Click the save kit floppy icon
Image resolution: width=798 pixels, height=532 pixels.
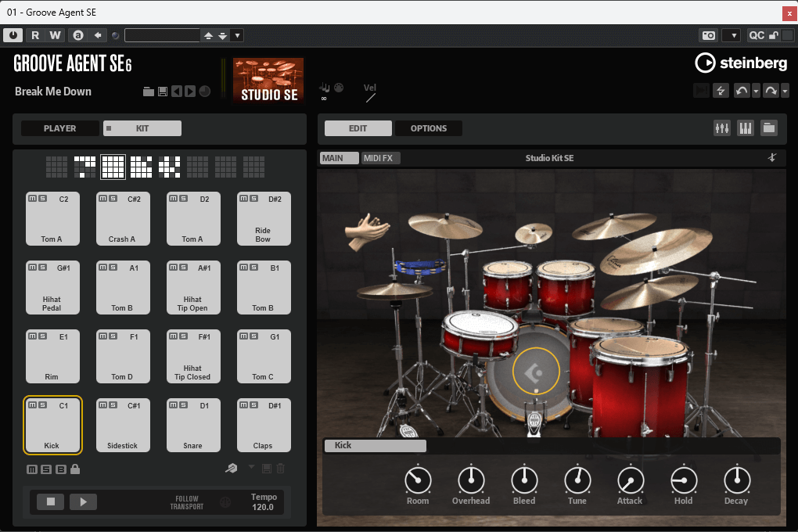click(163, 92)
